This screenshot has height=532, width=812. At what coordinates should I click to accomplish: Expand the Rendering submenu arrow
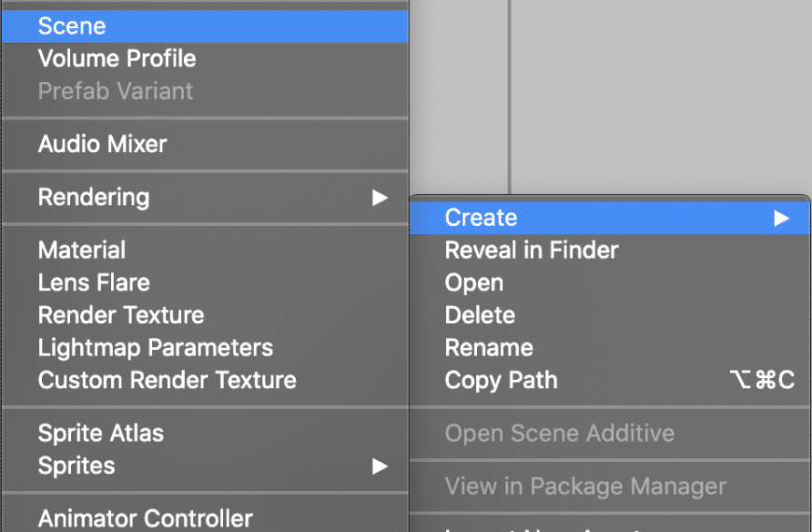click(380, 197)
